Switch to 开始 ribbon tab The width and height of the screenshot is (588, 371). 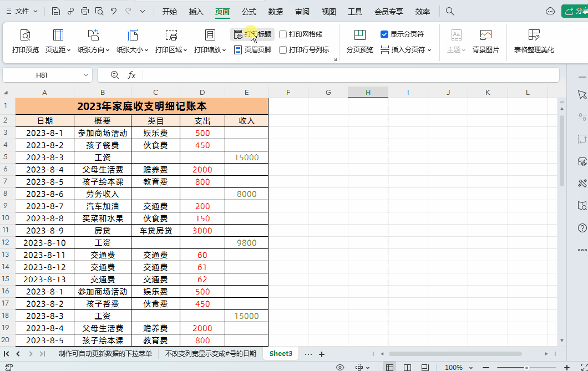(x=170, y=12)
